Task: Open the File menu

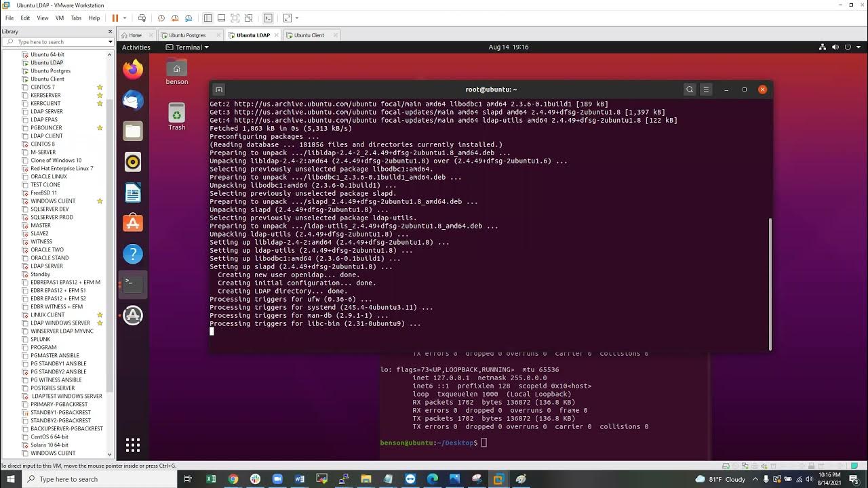Action: (9, 18)
